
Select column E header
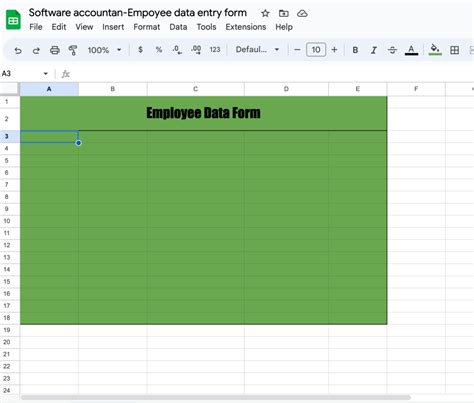(358, 89)
